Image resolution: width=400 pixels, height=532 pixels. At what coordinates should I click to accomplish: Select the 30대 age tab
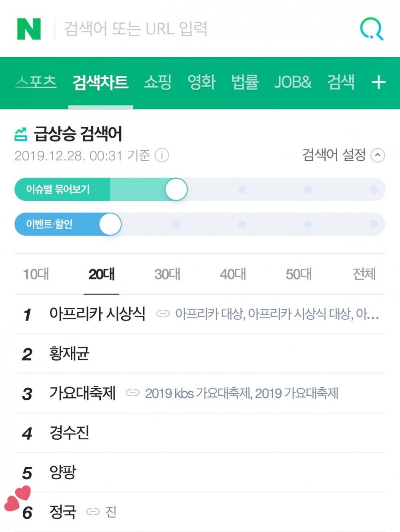[x=167, y=274]
